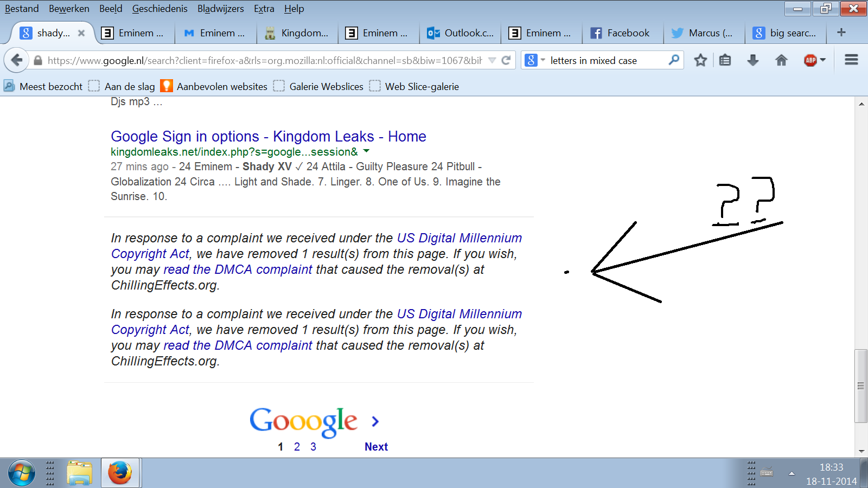Click the first read the DMCA complaint link
The width and height of the screenshot is (868, 488).
click(x=238, y=269)
